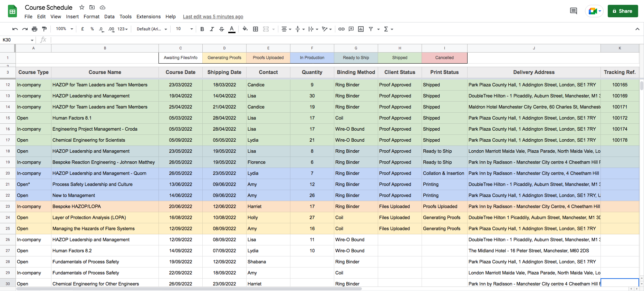644x291 pixels.
Task: Open text rotation dropdown
Action: click(327, 29)
